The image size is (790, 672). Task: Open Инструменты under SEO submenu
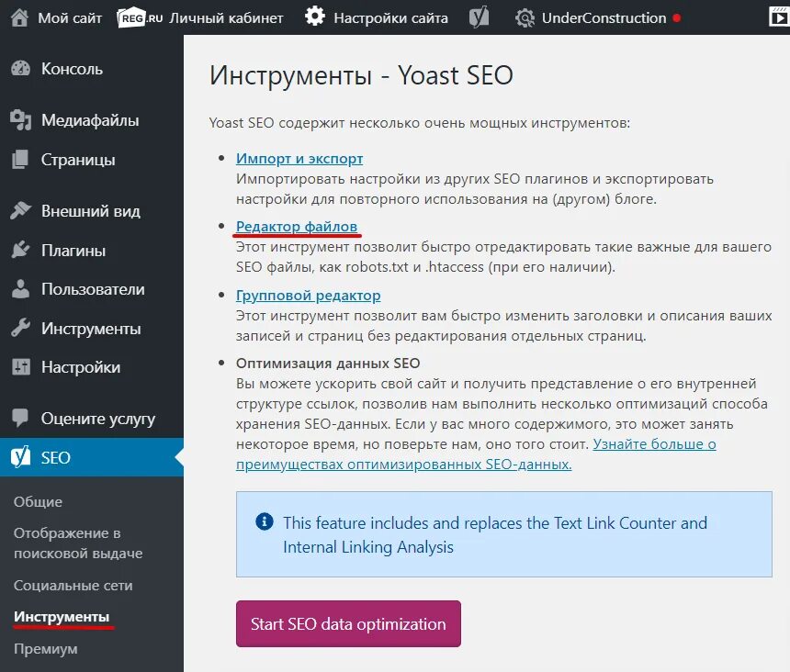click(62, 617)
